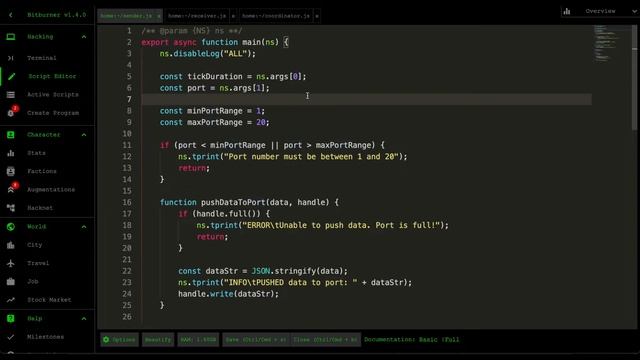
Task: Open the Basic documentation link
Action: [428, 340]
